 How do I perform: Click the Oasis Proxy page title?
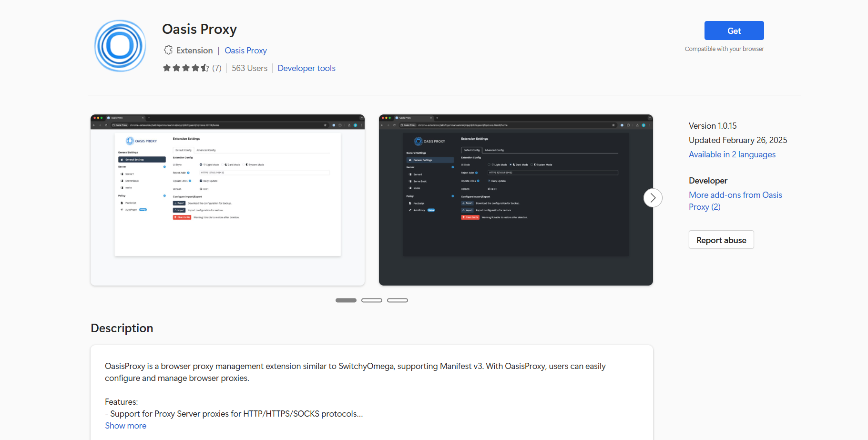199,29
